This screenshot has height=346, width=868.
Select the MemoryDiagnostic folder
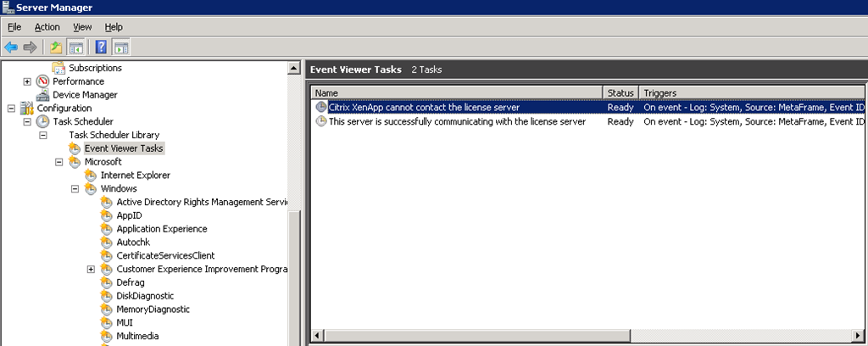pyautogui.click(x=153, y=309)
